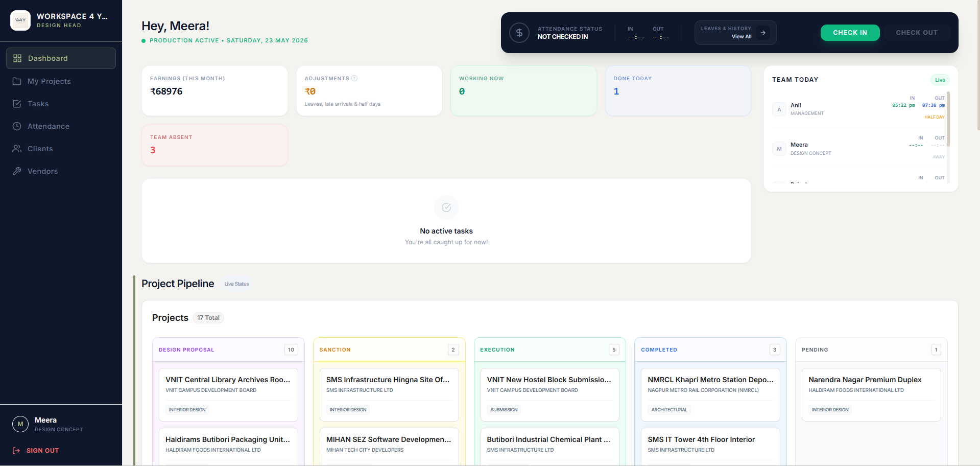Open Narendra Nagar Premium Duplex card

click(871, 394)
